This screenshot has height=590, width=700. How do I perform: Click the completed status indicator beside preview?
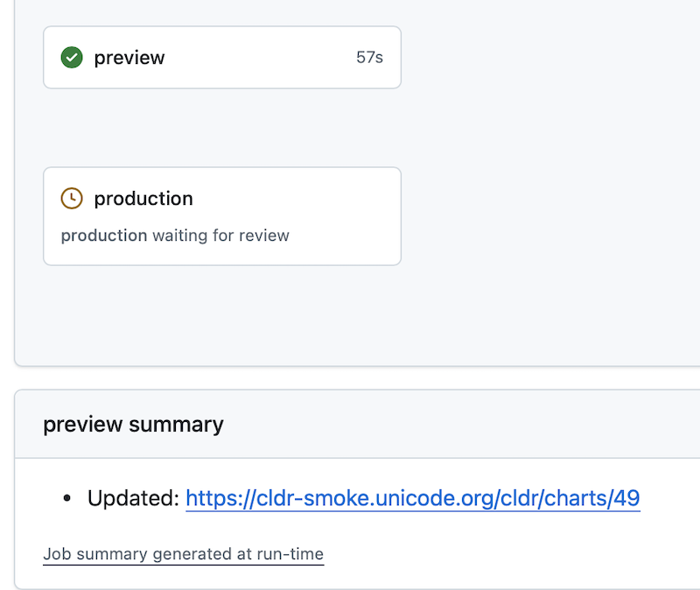(72, 57)
